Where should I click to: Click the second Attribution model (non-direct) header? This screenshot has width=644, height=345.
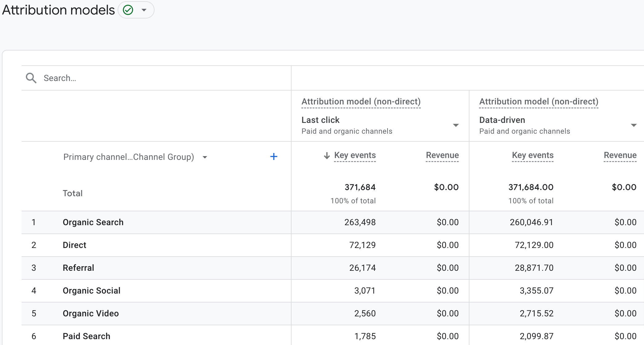(539, 102)
